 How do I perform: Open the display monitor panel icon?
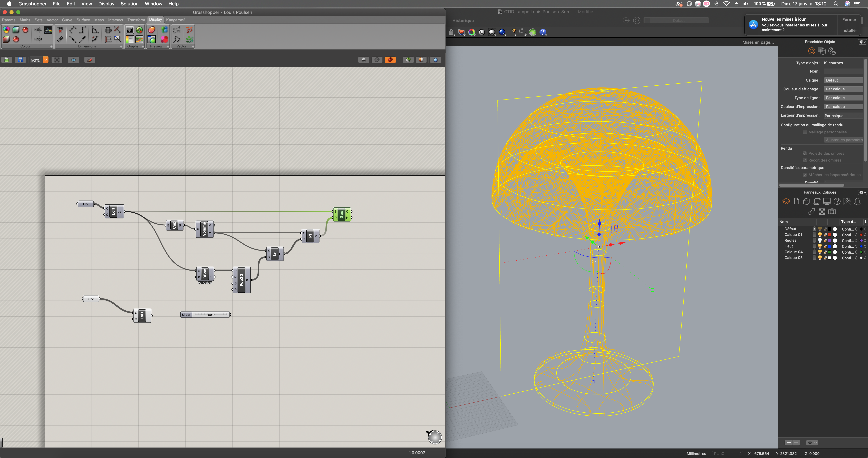point(827,202)
